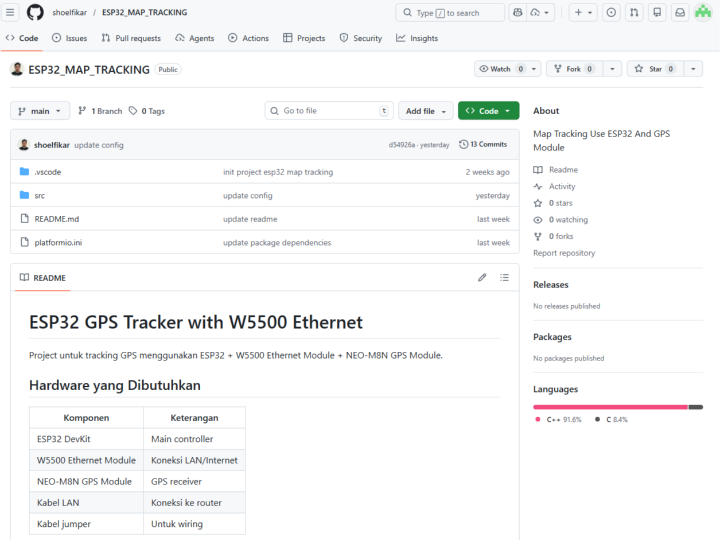This screenshot has width=720, height=540.
Task: Expand the main branch dropdown
Action: (x=40, y=111)
